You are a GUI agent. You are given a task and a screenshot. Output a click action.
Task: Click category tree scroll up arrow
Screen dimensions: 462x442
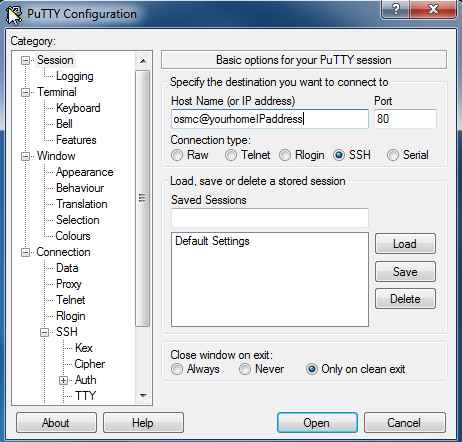(x=143, y=61)
